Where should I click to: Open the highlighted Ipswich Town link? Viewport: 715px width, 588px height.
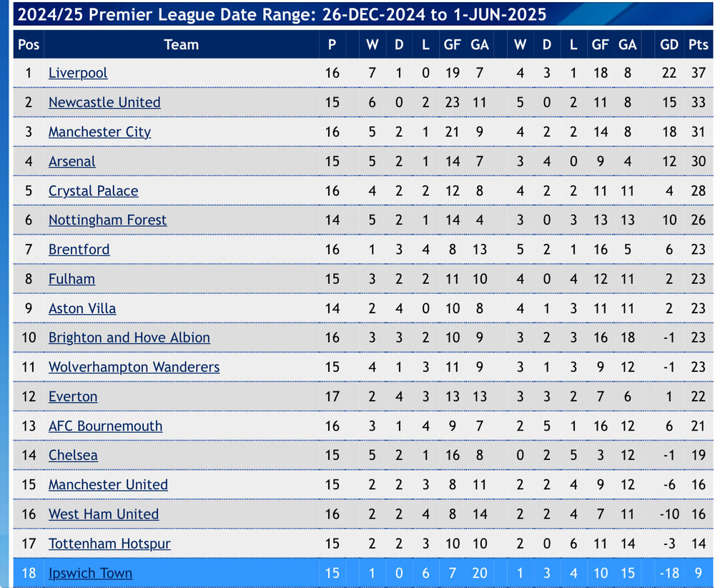pos(90,573)
